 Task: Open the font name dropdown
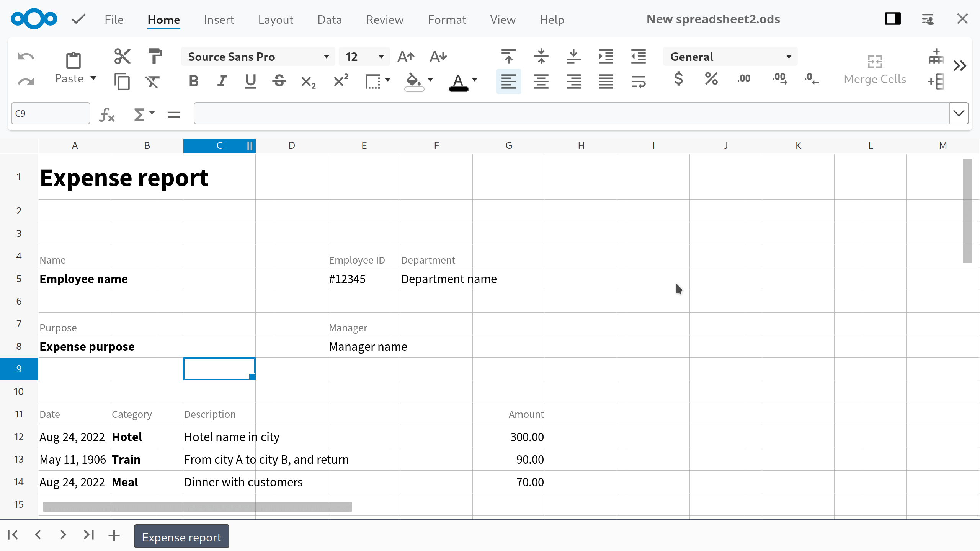tap(326, 56)
